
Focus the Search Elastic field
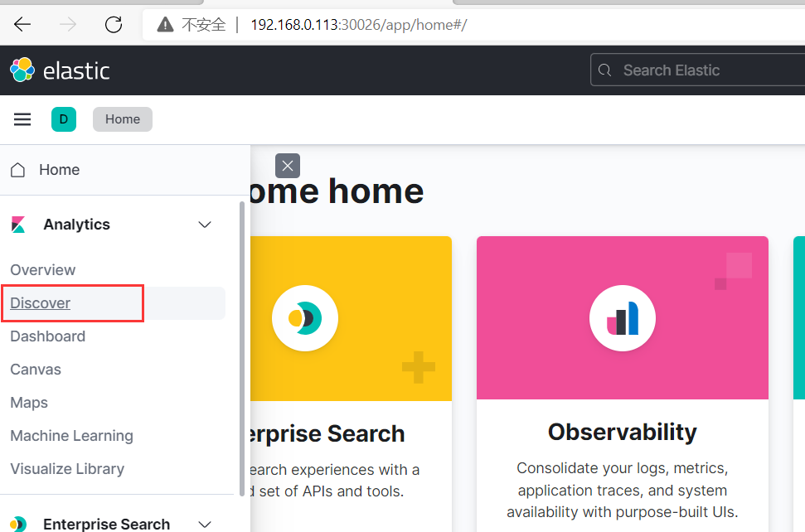pos(698,70)
